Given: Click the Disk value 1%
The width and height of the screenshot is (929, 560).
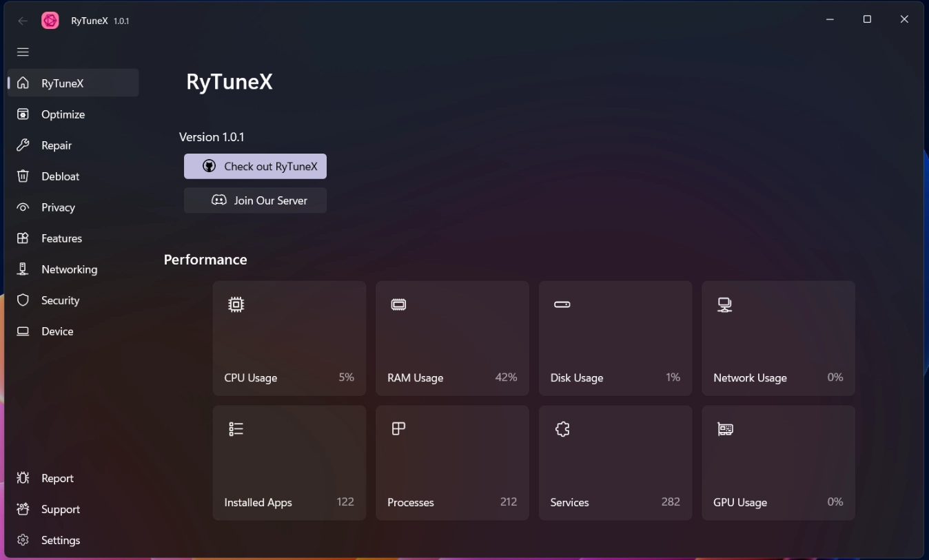Looking at the screenshot, I should 673,377.
